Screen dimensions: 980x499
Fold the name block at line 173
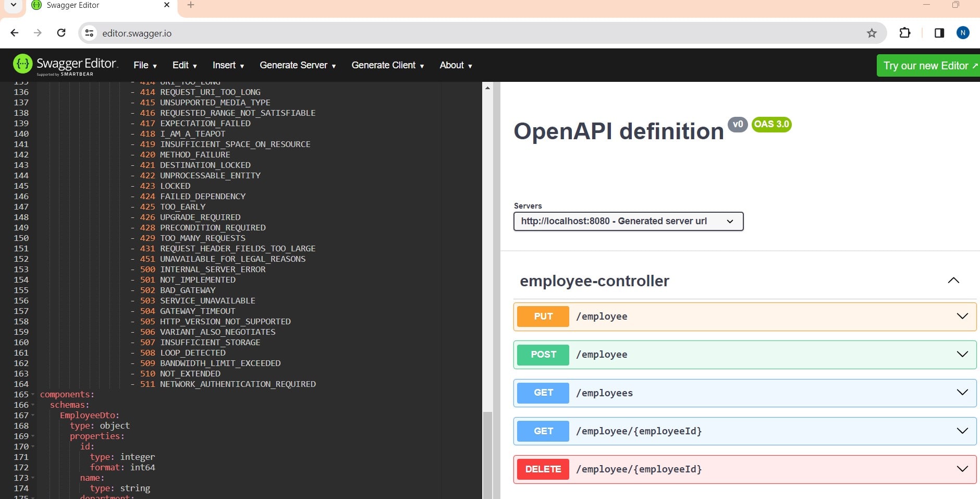click(33, 478)
